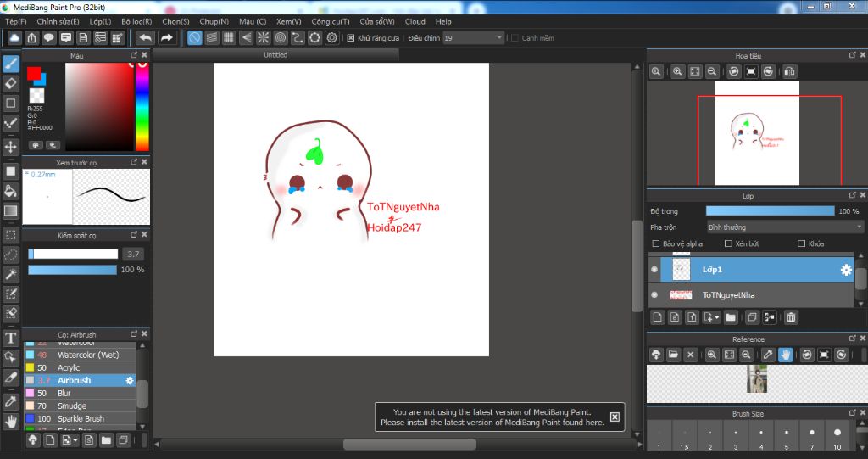This screenshot has height=459, width=868.
Task: Enable the concentric circle snap guide
Action: (x=280, y=37)
